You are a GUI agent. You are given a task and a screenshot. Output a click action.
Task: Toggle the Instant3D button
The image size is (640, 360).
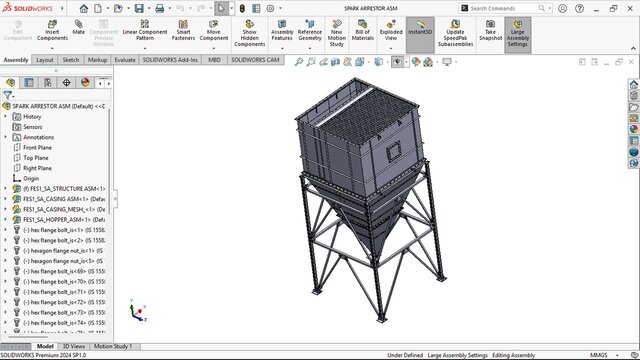coord(420,35)
